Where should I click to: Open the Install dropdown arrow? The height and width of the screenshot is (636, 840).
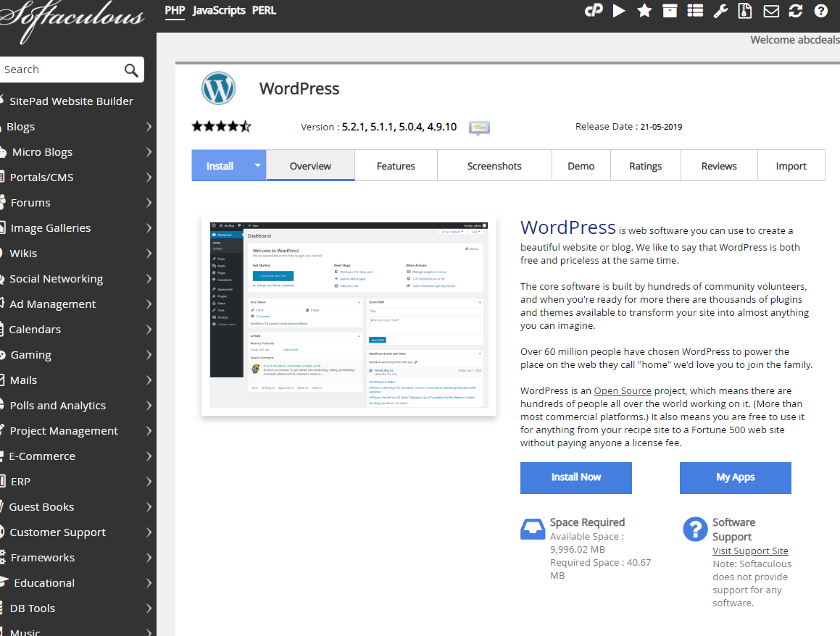(x=258, y=165)
